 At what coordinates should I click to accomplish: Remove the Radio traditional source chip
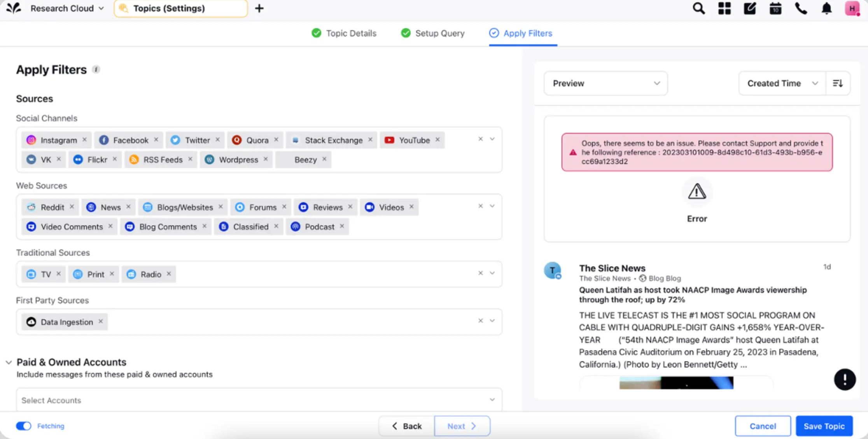click(169, 274)
